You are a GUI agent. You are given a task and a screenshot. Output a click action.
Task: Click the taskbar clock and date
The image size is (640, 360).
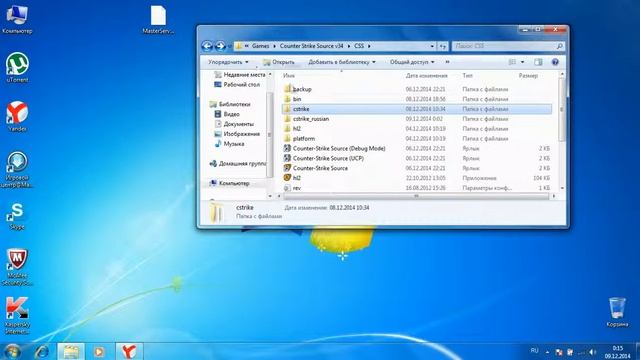pos(618,352)
